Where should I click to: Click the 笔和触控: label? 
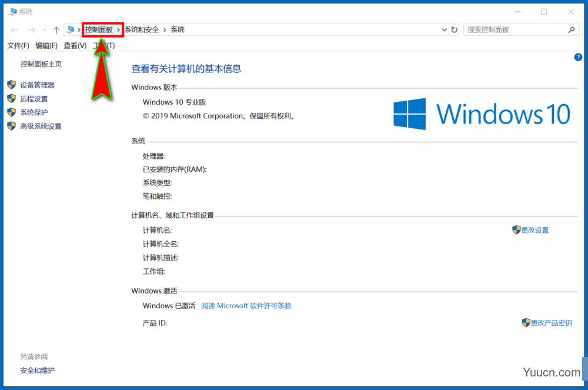(157, 196)
